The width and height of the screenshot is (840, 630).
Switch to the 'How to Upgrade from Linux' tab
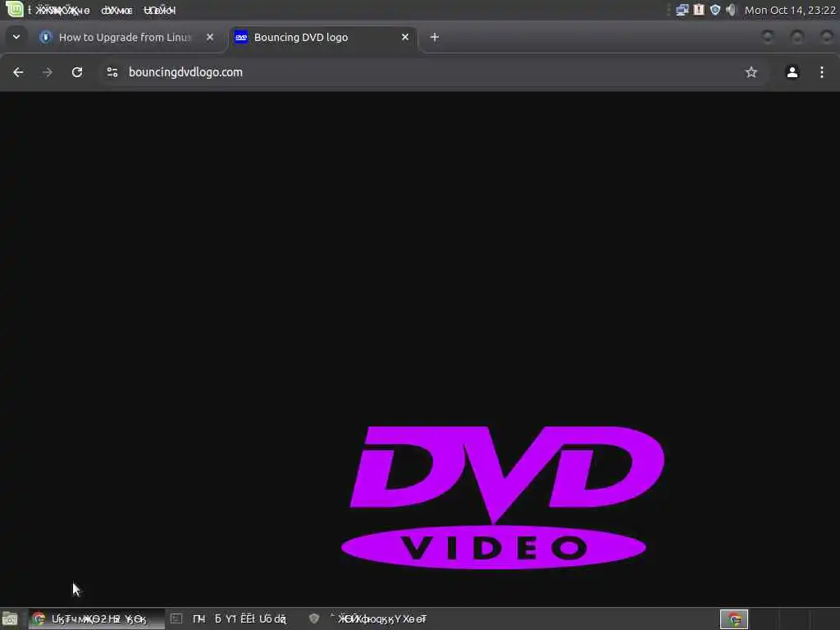pos(127,37)
